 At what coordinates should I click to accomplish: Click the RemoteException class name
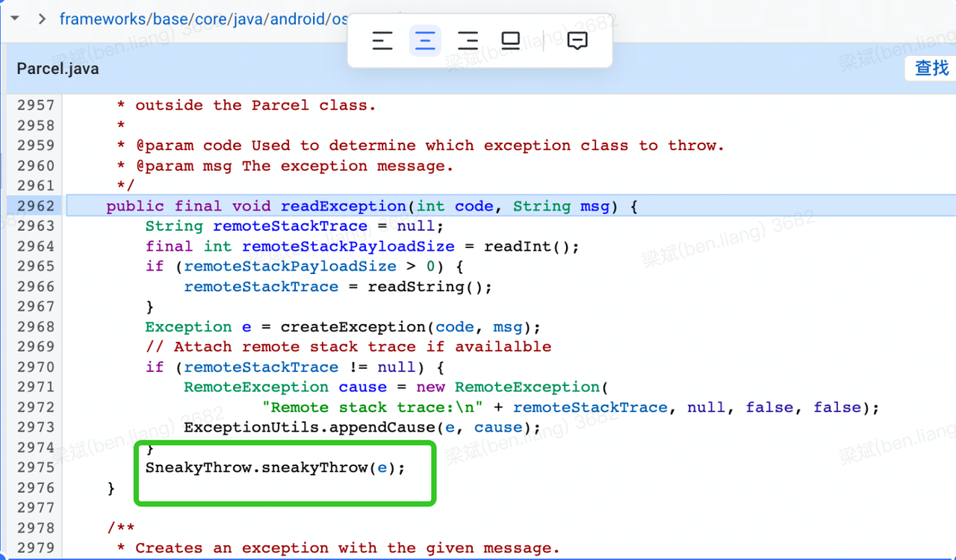[255, 387]
